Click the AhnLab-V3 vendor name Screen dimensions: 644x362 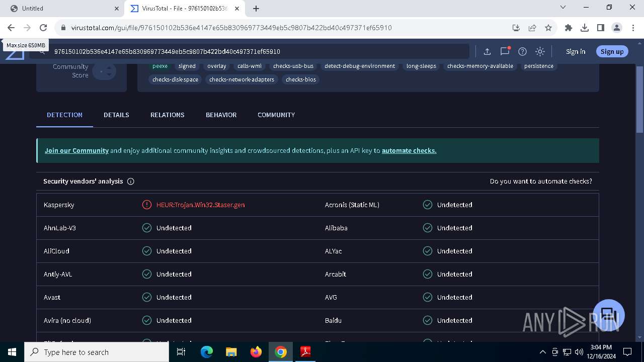(x=60, y=228)
